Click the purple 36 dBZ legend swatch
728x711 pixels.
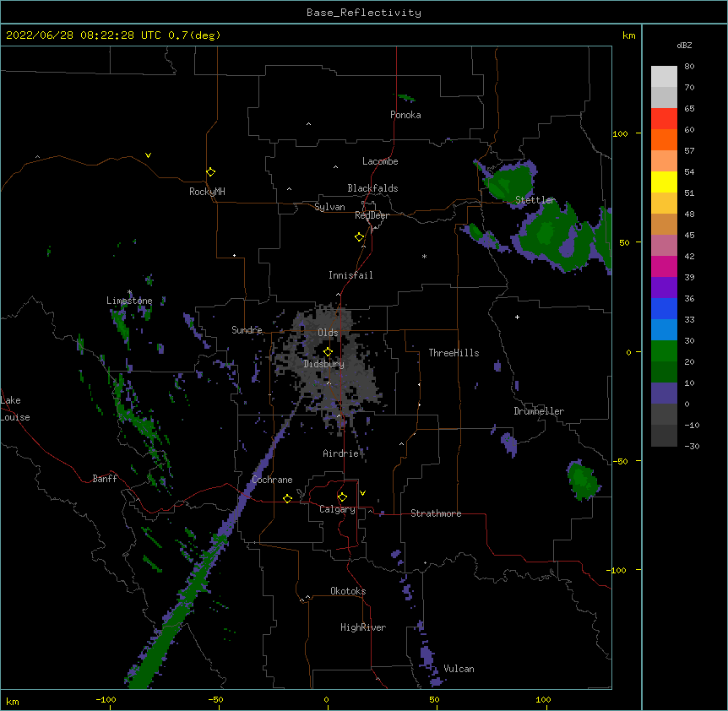pyautogui.click(x=664, y=288)
